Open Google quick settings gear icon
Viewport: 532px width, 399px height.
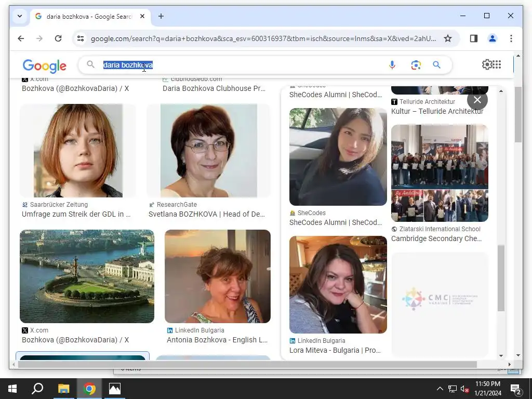click(x=487, y=64)
